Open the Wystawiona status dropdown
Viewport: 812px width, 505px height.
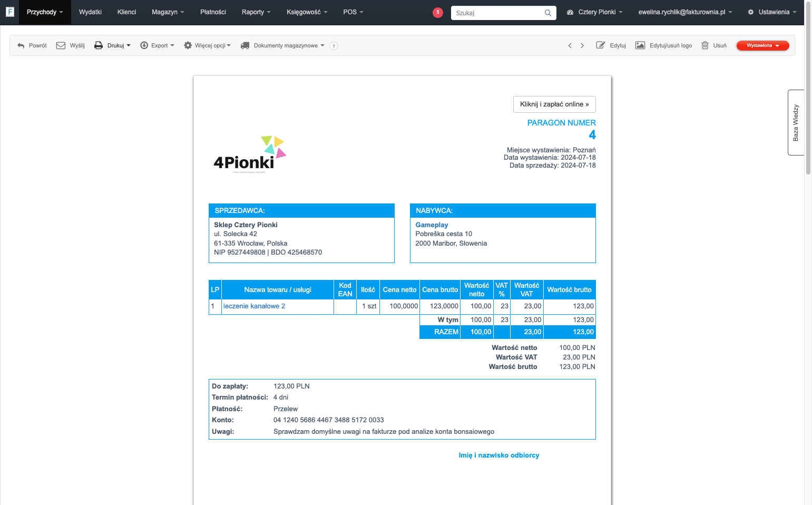click(762, 45)
